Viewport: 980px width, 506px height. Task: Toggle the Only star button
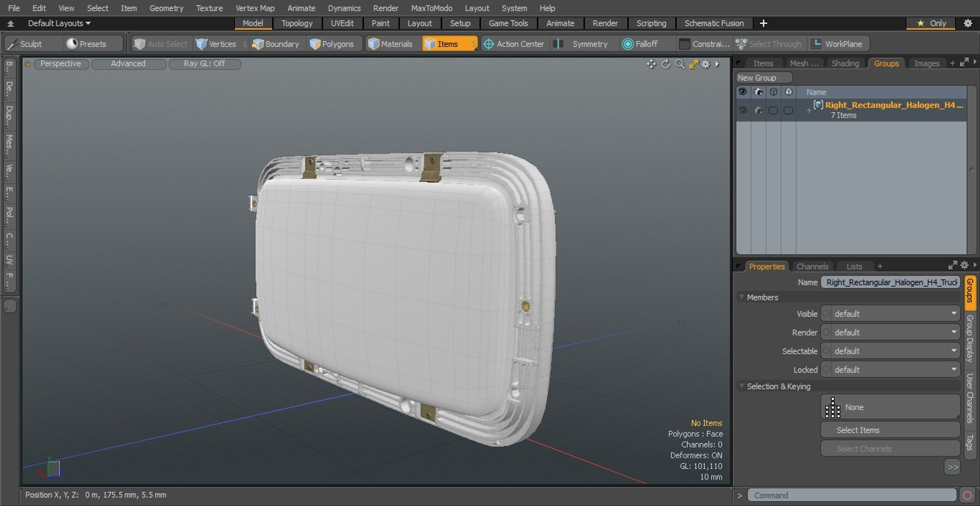tap(932, 23)
